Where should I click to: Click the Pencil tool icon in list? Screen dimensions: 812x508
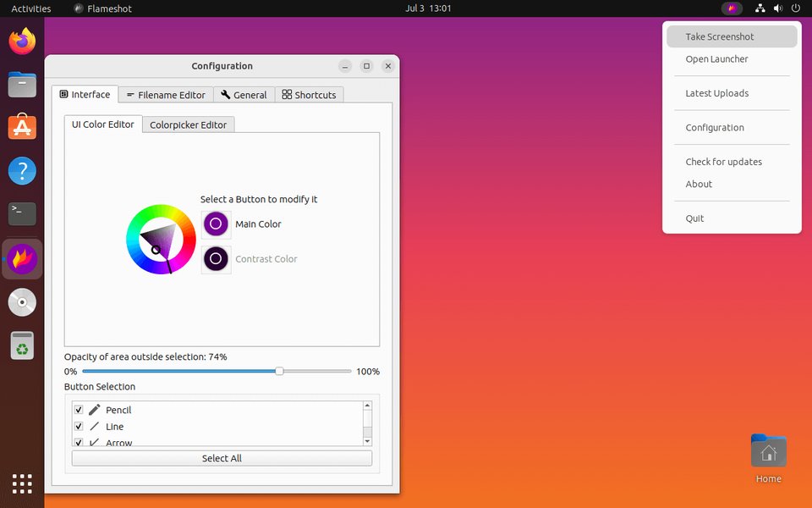pos(94,410)
